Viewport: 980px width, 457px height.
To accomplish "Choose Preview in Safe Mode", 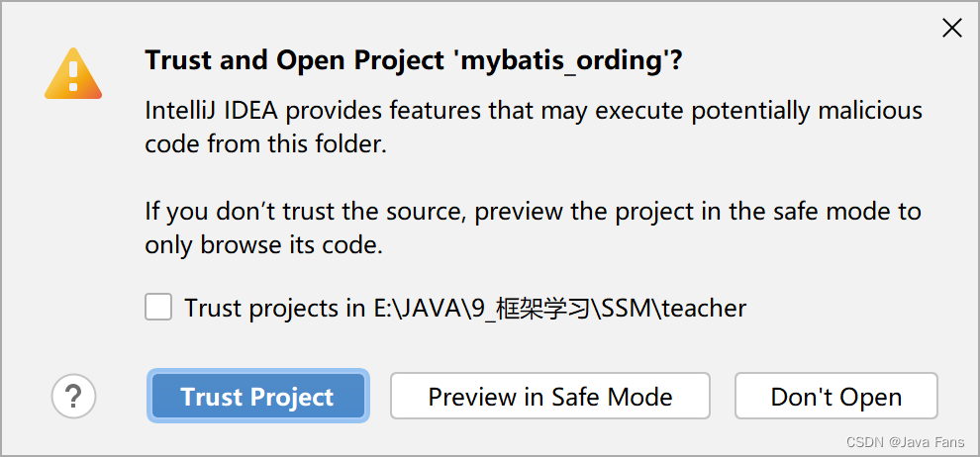I will click(550, 396).
